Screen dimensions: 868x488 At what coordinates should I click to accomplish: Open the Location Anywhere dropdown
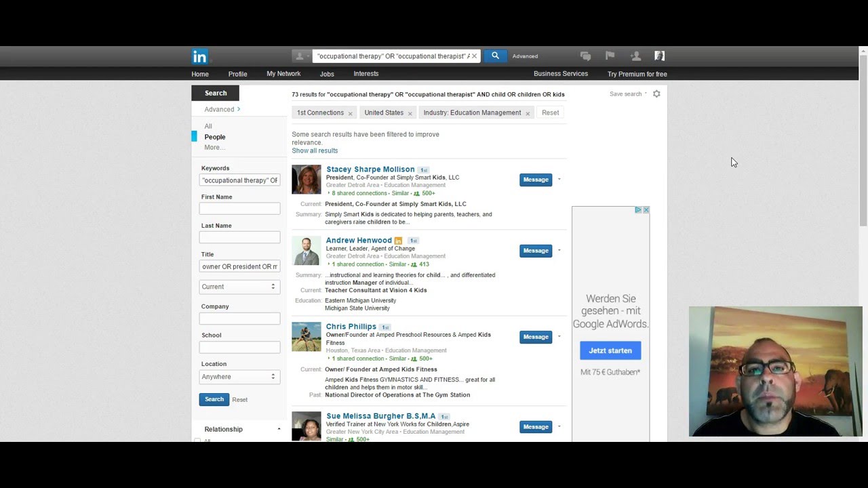(239, 377)
